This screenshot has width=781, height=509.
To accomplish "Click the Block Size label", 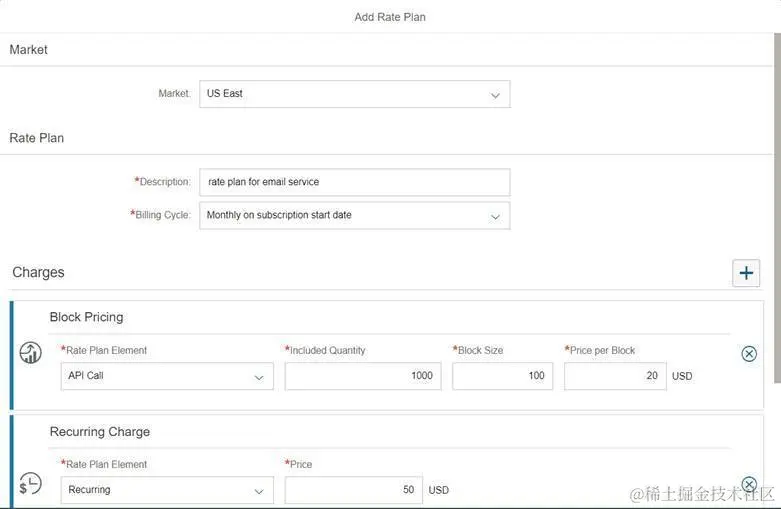I will pyautogui.click(x=478, y=350).
